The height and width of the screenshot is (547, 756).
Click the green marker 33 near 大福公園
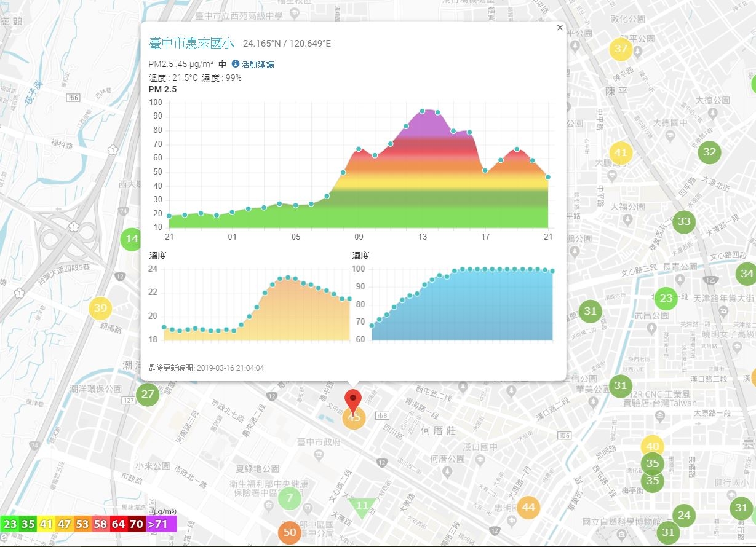(683, 222)
